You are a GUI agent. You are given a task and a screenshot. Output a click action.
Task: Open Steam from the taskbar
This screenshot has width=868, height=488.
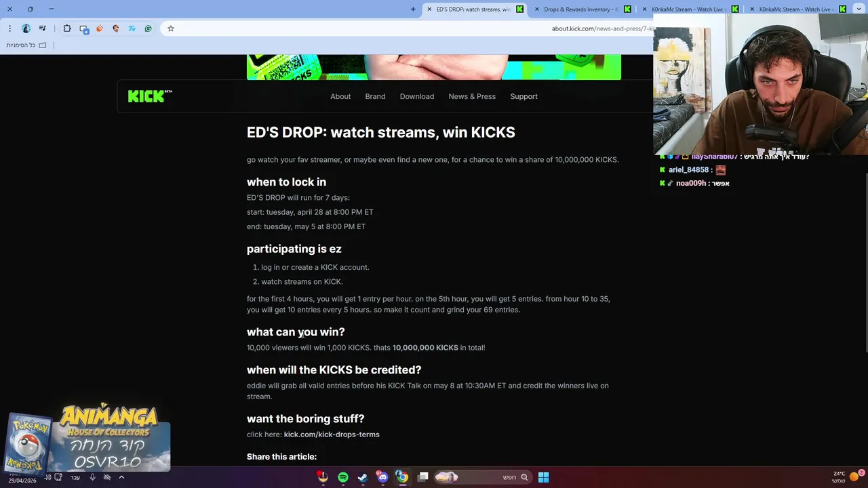point(363,477)
